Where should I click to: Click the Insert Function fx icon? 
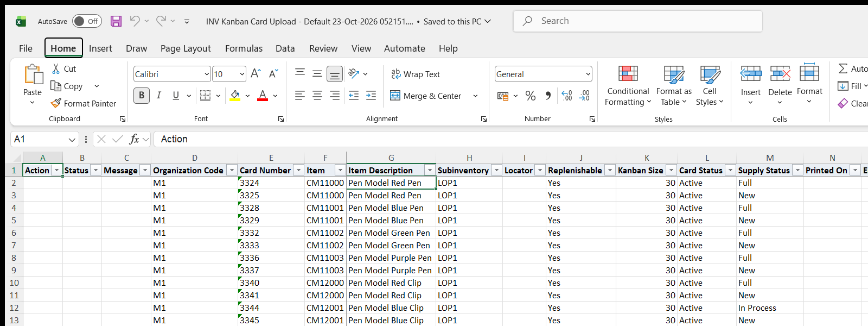click(134, 139)
